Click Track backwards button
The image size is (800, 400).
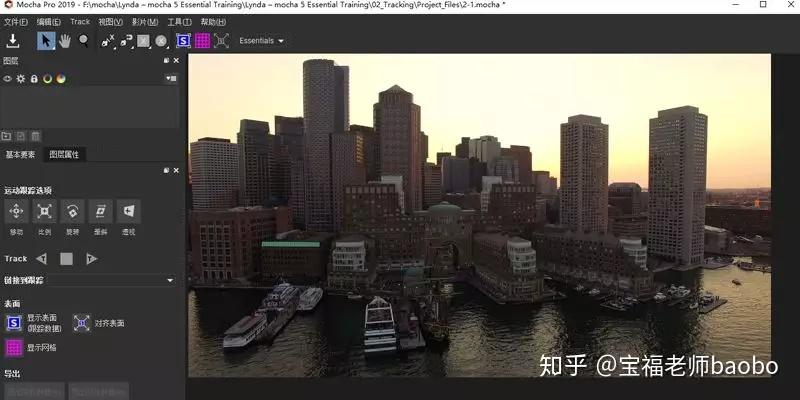[41, 259]
